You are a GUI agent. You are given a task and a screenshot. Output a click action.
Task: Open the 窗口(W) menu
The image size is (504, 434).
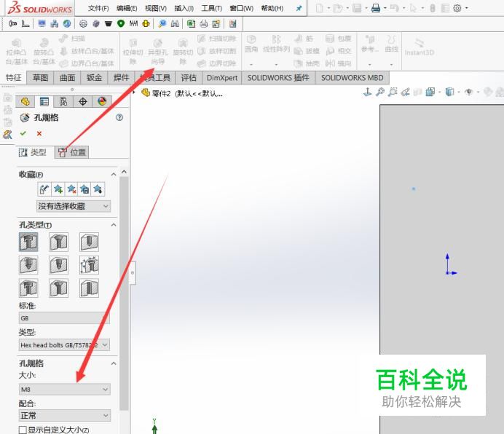click(x=241, y=8)
